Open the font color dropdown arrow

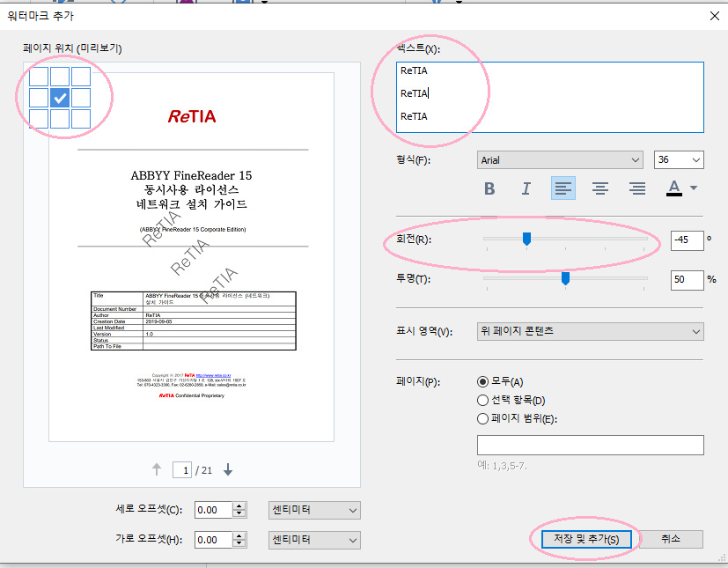click(694, 188)
